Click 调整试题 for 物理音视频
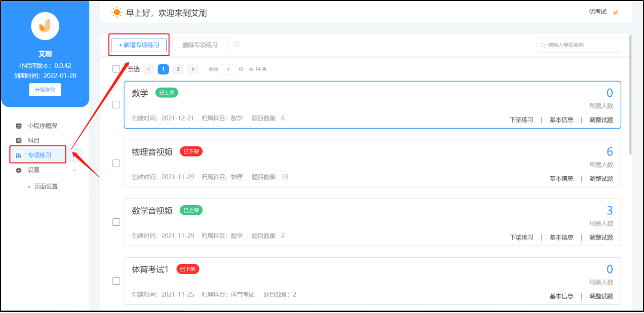This screenshot has width=644, height=313. click(x=601, y=179)
